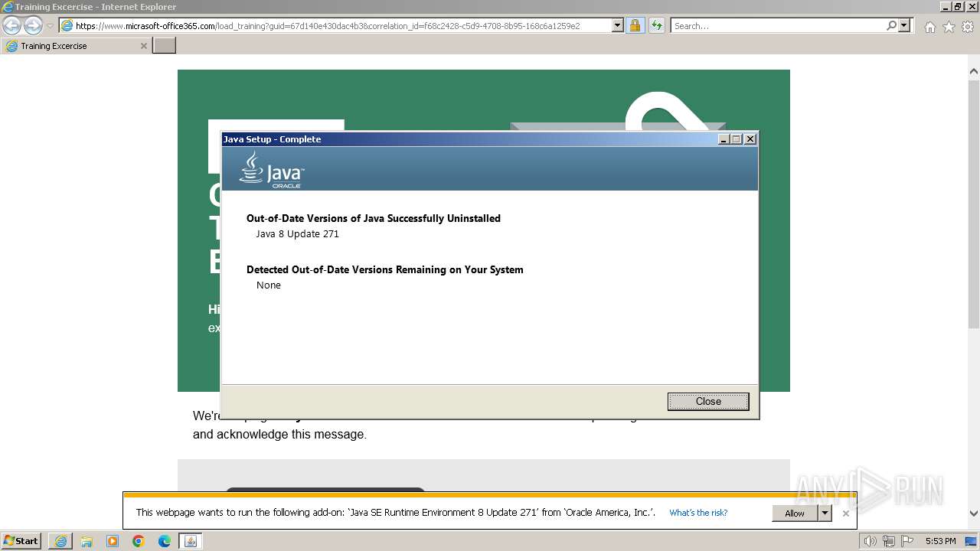Click the "None" remaining versions text
This screenshot has width=980, height=551.
click(x=269, y=285)
